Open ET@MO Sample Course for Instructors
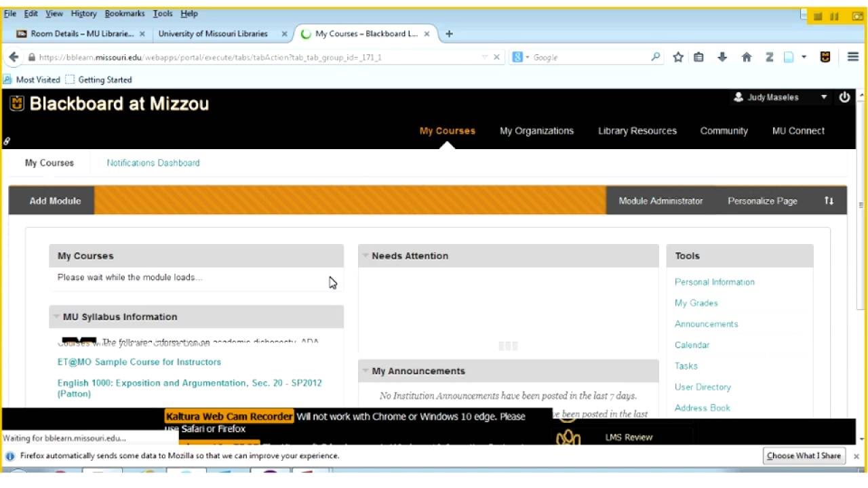This screenshot has height=488, width=868. (139, 362)
